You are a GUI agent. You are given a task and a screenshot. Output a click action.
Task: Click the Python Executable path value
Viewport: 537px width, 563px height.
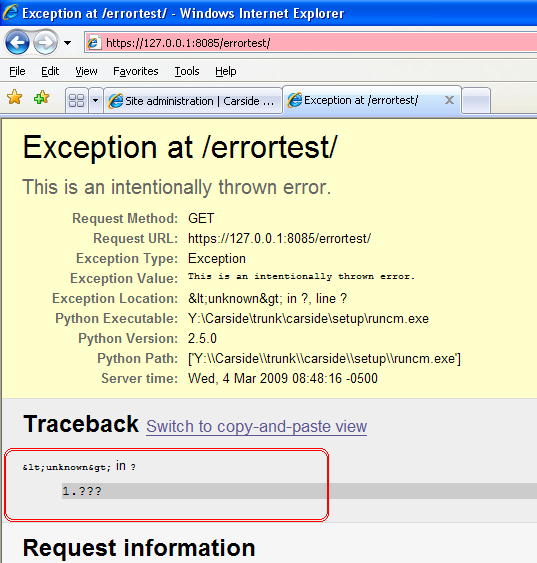(x=308, y=318)
